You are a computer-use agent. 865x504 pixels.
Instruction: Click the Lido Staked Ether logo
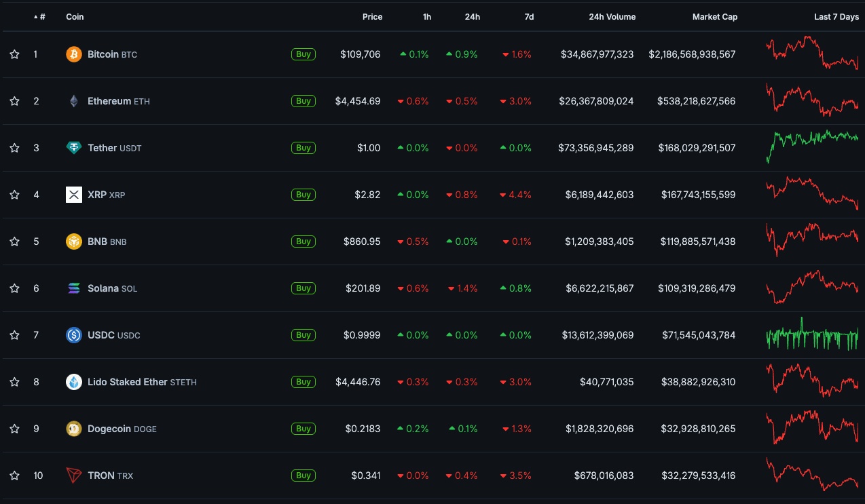(x=74, y=382)
